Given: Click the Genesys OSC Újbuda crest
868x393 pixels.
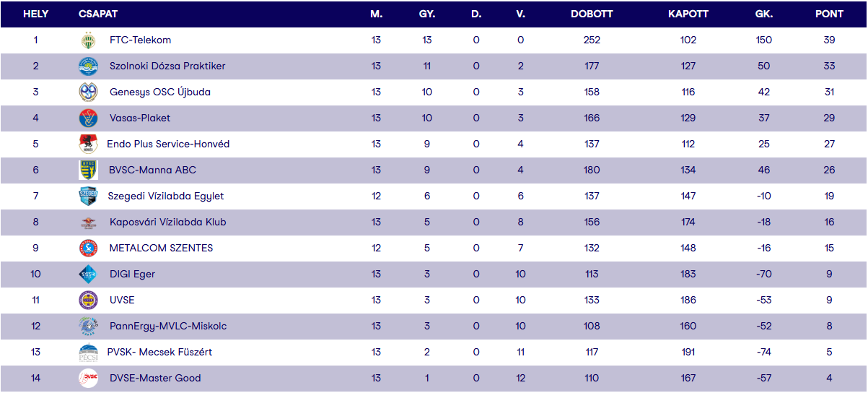Looking at the screenshot, I should [88, 92].
